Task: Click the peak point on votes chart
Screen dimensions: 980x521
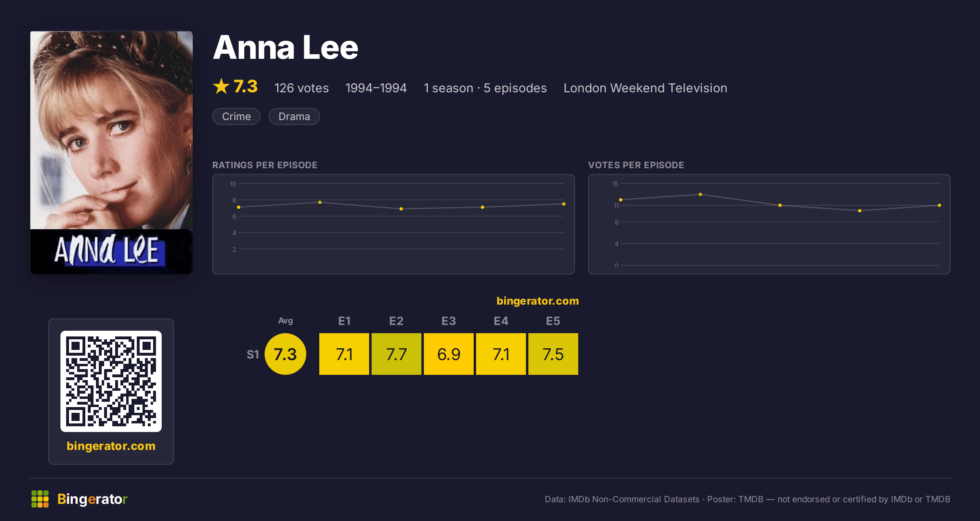Action: tap(700, 194)
